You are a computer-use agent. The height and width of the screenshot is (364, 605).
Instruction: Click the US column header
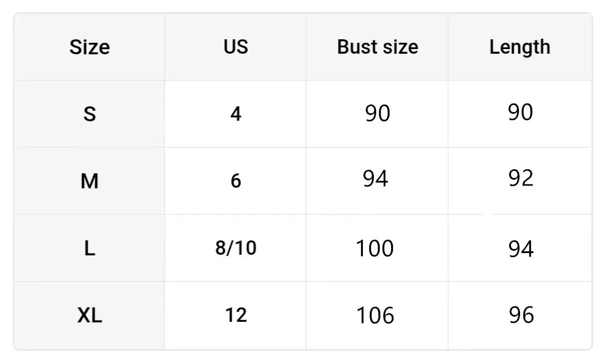(236, 47)
